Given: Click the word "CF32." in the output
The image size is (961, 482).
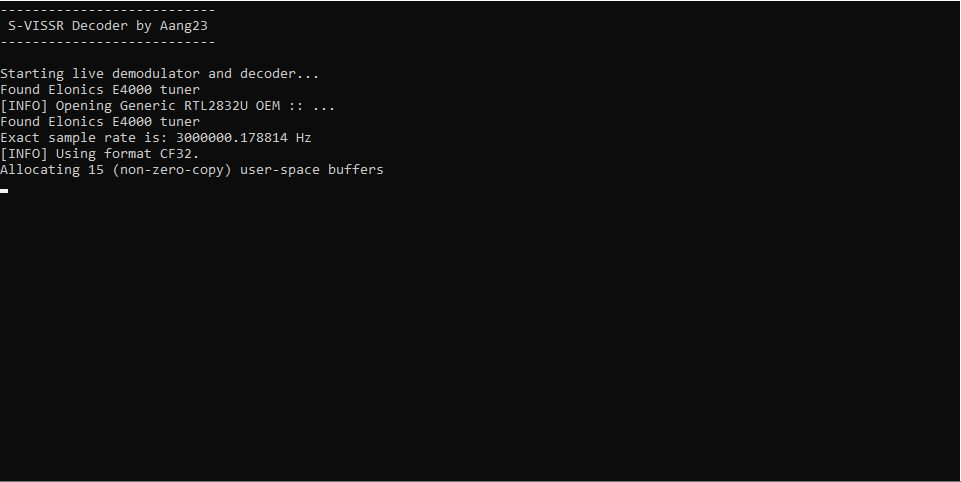Looking at the screenshot, I should click(180, 153).
